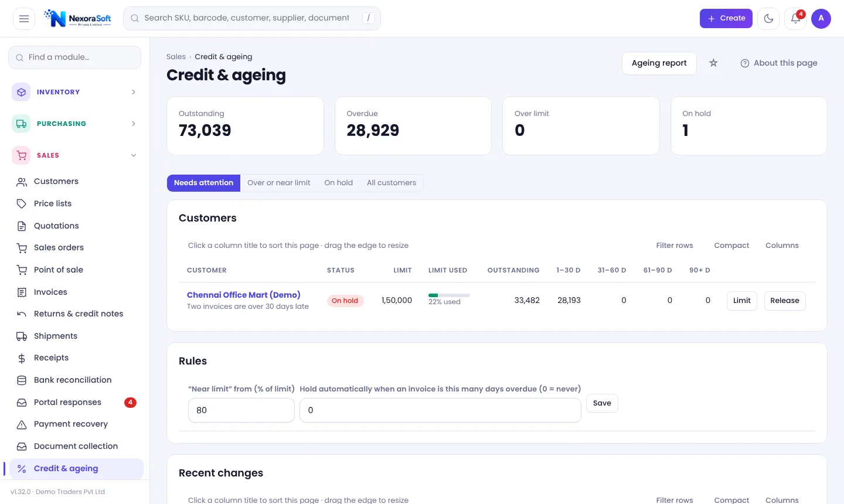Expand the Purchasing section
The image size is (844, 504).
coord(134,124)
